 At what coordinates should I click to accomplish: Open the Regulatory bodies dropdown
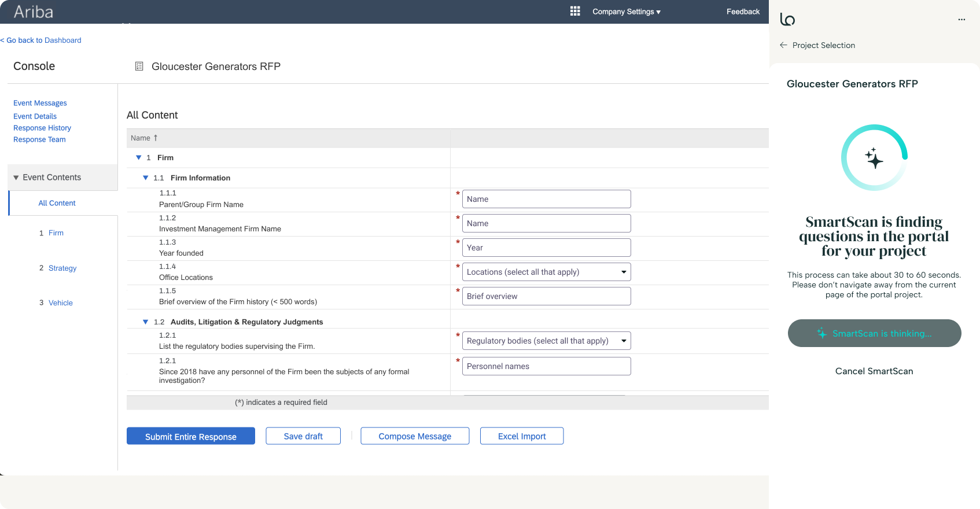point(546,341)
